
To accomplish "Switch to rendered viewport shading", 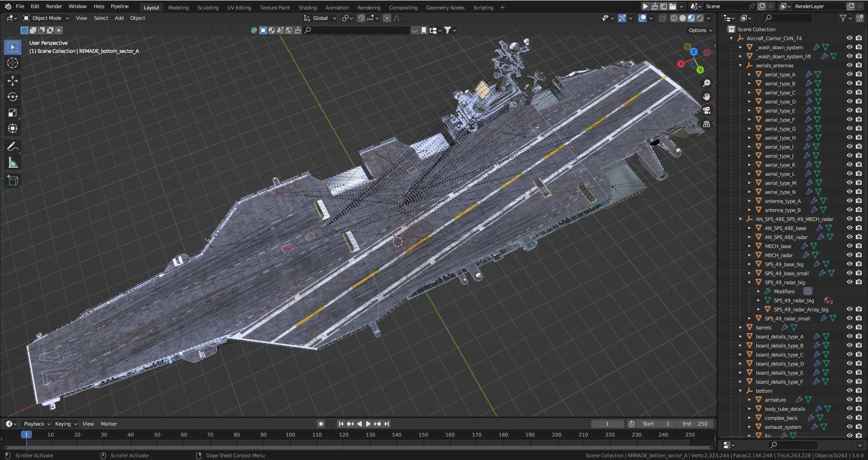I will 700,18.
